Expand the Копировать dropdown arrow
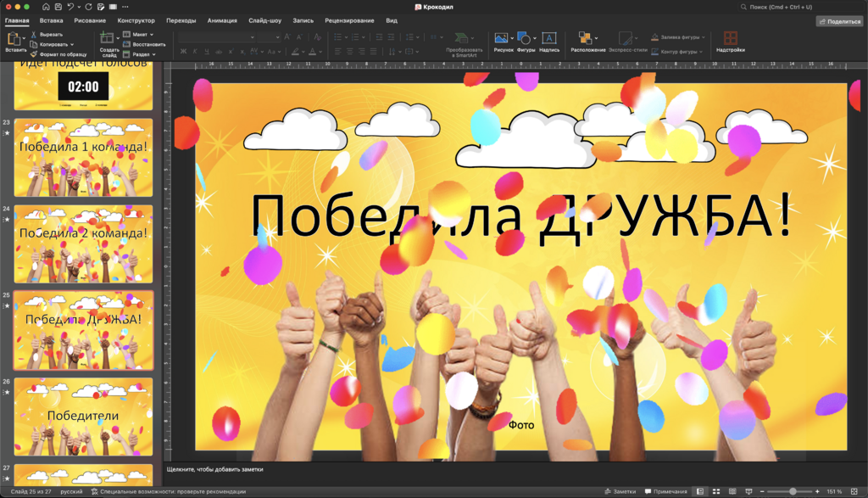Viewport: 868px width, 498px height. pos(72,44)
